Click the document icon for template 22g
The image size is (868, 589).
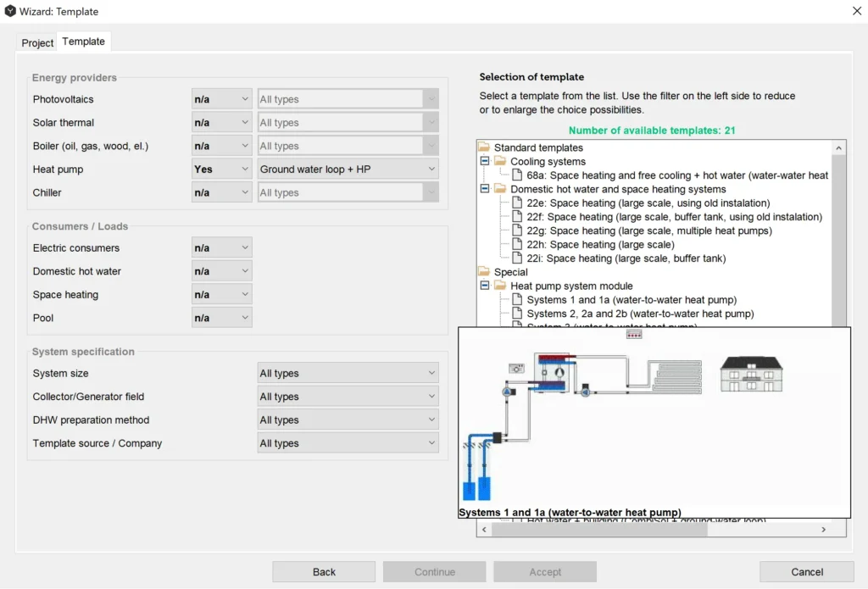[x=517, y=231]
